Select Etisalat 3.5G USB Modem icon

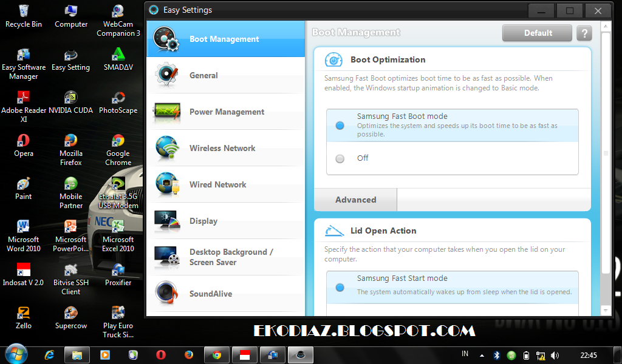tap(118, 193)
